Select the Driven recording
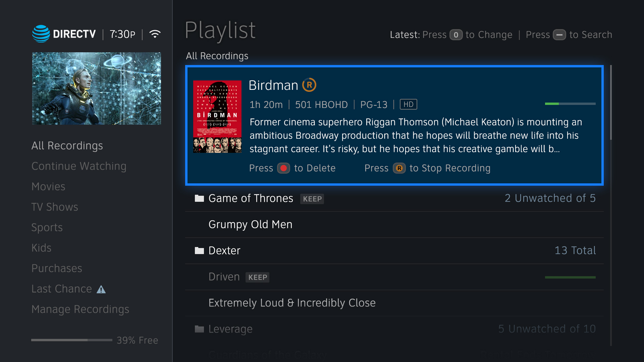The width and height of the screenshot is (644, 362). tap(394, 277)
